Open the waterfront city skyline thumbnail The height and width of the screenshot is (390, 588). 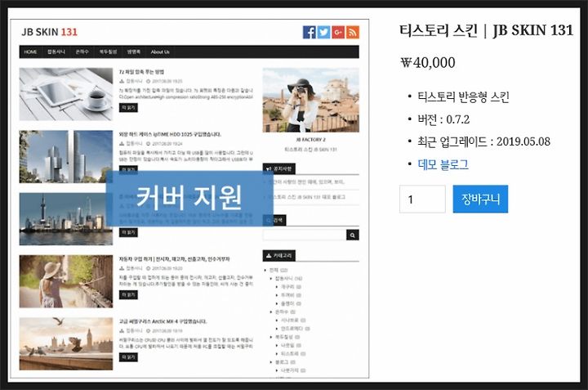click(66, 219)
